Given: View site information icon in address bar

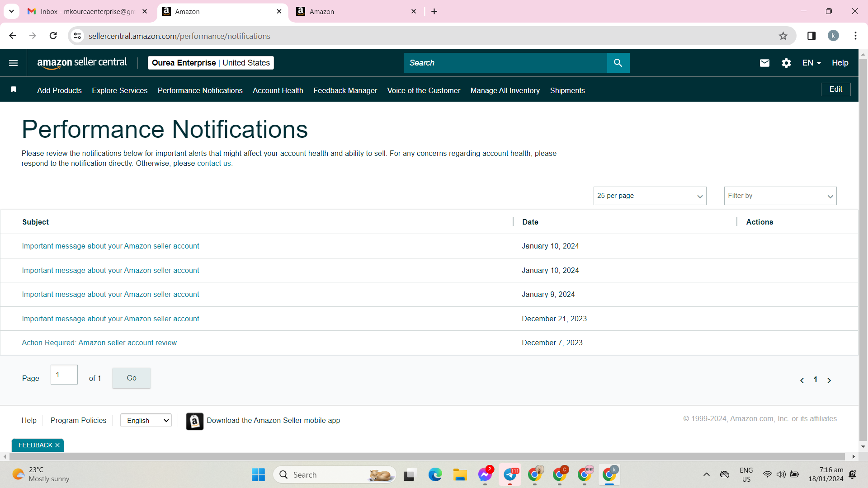Looking at the screenshot, I should 78,36.
